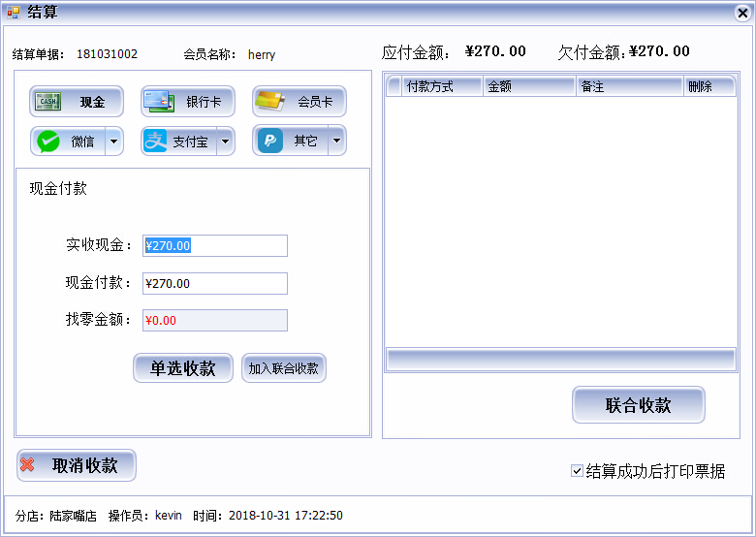Image resolution: width=756 pixels, height=537 pixels.
Task: Click the 实收现金 input field
Action: click(215, 246)
